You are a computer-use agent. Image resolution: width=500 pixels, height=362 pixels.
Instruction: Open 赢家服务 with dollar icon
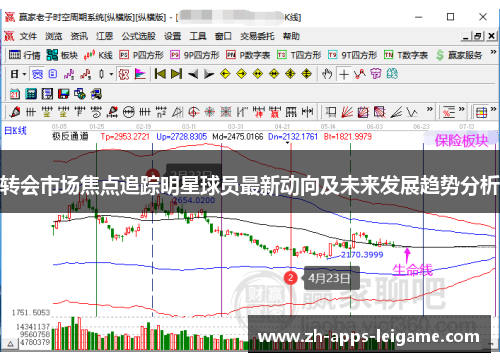click(x=459, y=55)
